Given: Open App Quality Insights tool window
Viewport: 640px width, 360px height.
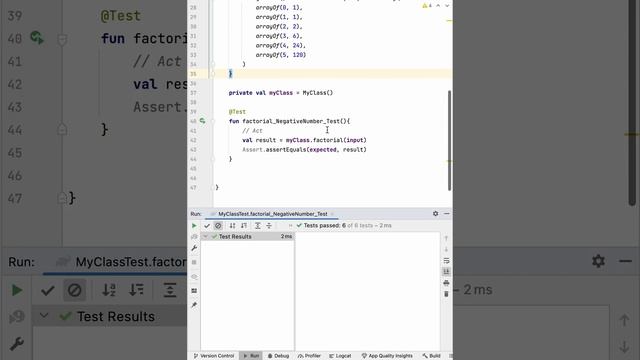Looking at the screenshot, I should click(x=387, y=356).
